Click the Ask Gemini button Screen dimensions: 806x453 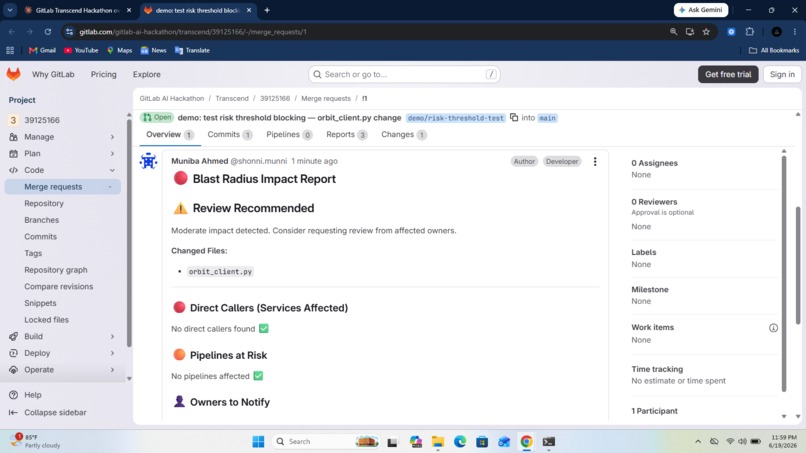[x=701, y=10]
